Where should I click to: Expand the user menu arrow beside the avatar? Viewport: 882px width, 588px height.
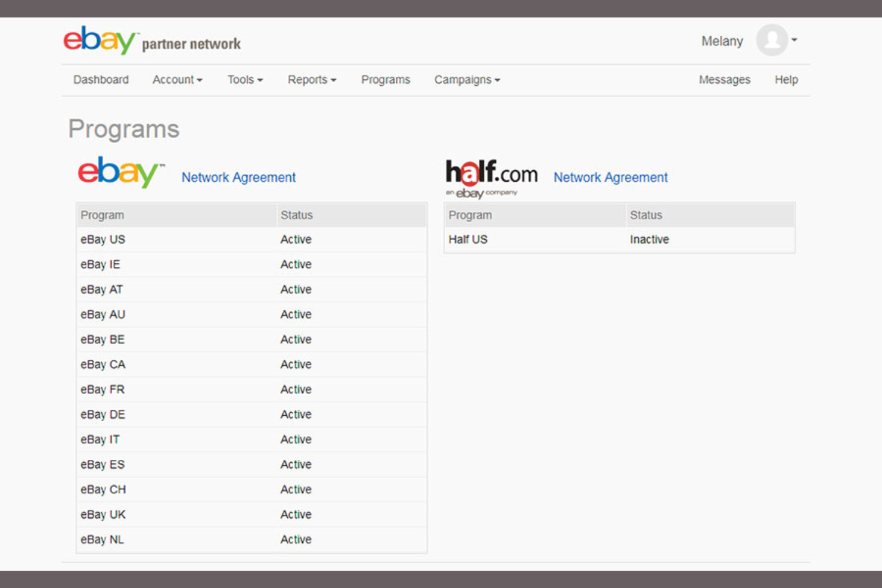click(x=794, y=40)
